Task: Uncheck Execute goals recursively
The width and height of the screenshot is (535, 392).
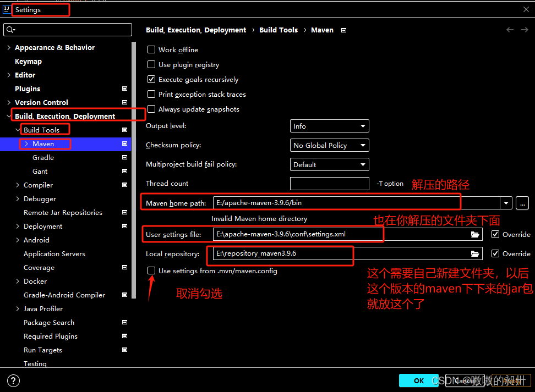Action: click(x=151, y=79)
